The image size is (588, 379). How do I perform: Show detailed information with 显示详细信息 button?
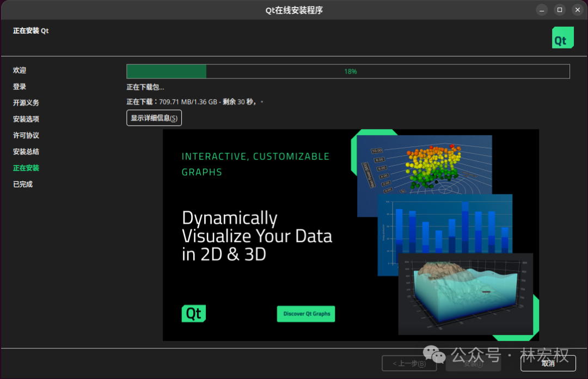pos(154,118)
